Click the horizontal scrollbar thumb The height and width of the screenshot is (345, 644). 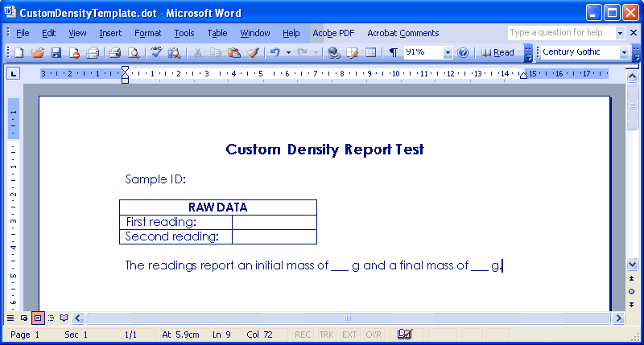click(348, 318)
